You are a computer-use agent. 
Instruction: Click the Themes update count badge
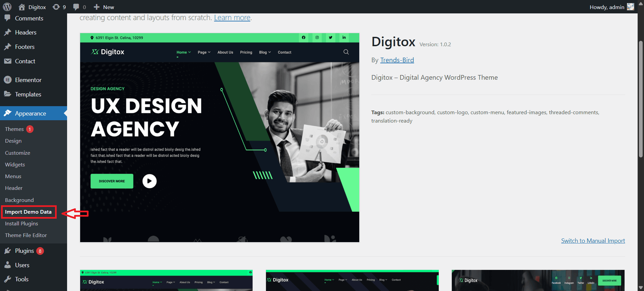tap(30, 129)
